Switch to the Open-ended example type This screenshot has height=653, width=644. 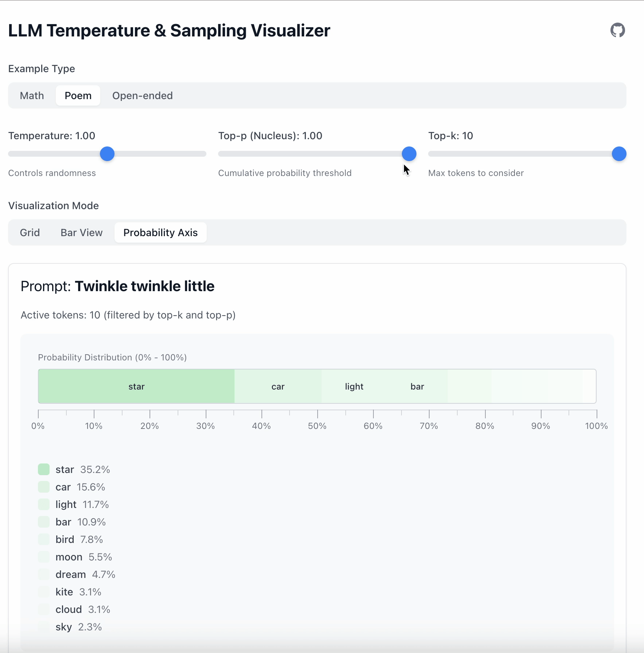(x=142, y=95)
